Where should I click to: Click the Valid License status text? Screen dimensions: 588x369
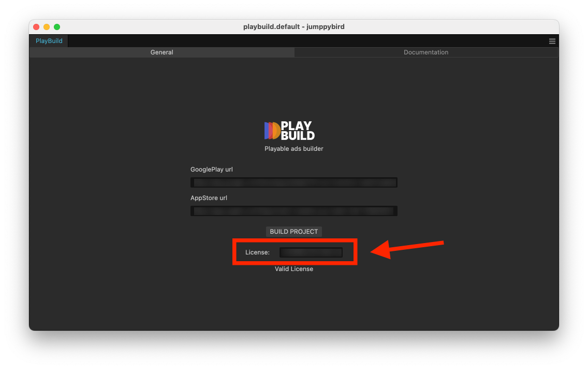point(294,269)
